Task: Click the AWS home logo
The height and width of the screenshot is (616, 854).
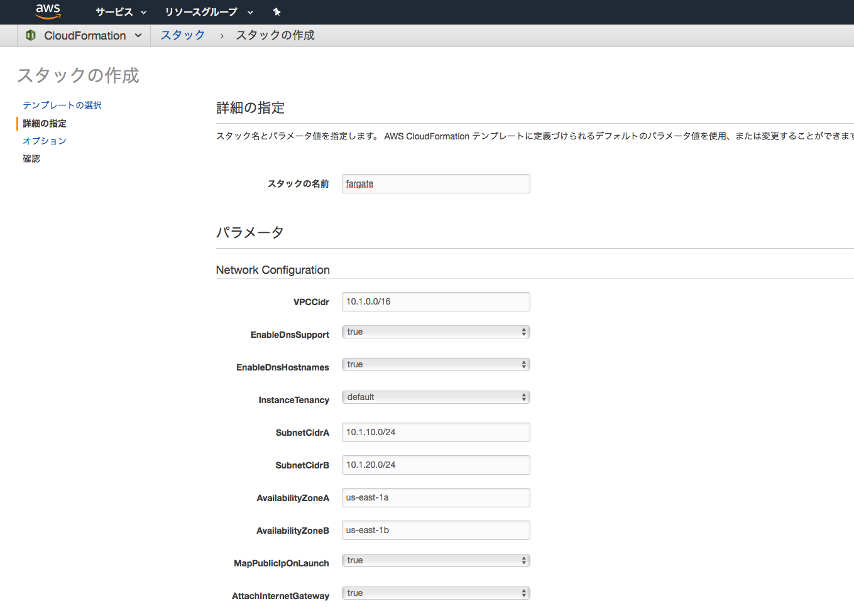Action: (48, 11)
